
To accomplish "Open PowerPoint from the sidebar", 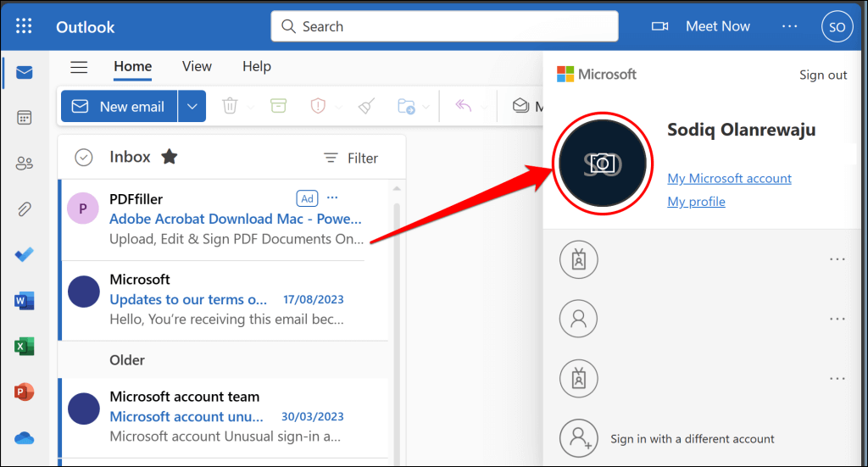I will [25, 392].
